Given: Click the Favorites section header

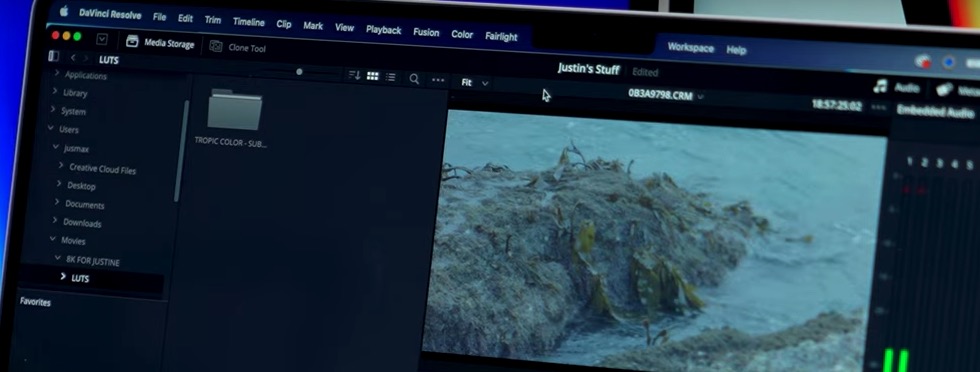Looking at the screenshot, I should tap(35, 302).
